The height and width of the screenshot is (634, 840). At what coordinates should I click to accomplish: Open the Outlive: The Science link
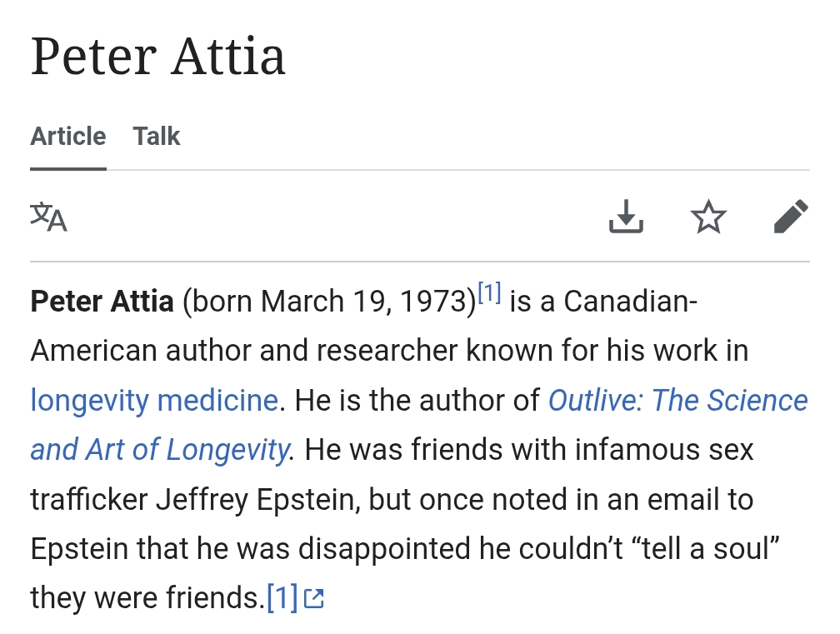point(677,401)
